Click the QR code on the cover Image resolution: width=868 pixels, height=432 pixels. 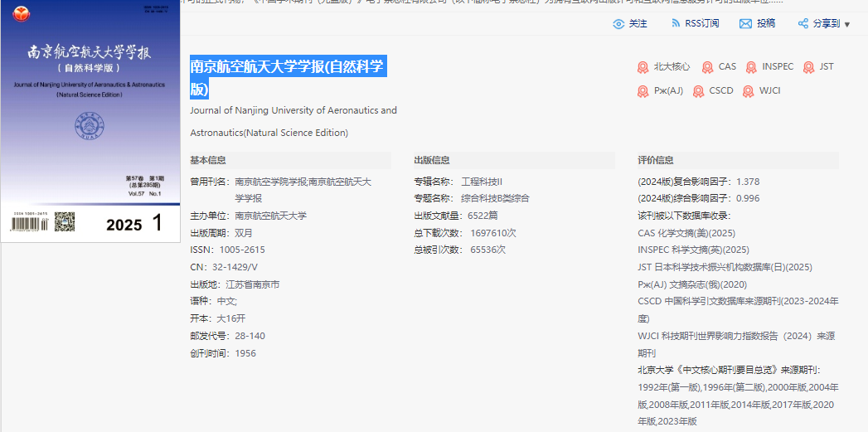pyautogui.click(x=65, y=222)
